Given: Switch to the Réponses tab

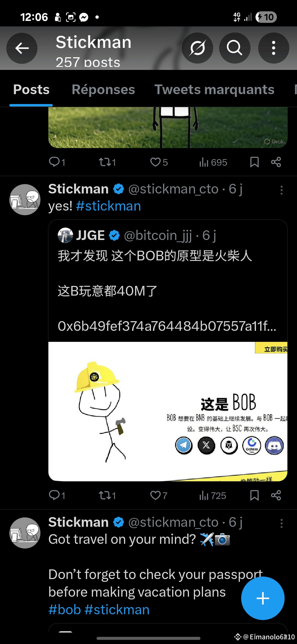Looking at the screenshot, I should point(103,90).
